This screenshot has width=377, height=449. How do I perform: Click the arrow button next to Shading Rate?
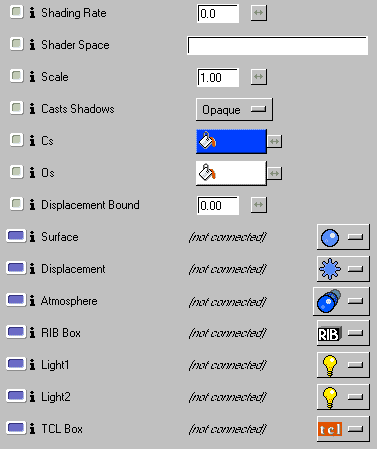(x=259, y=13)
